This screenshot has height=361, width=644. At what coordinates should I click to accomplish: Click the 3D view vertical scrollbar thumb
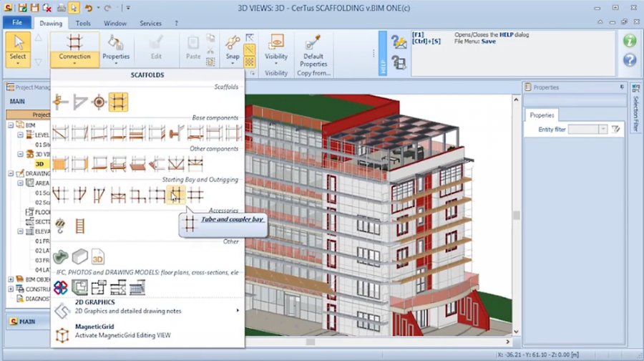click(516, 215)
